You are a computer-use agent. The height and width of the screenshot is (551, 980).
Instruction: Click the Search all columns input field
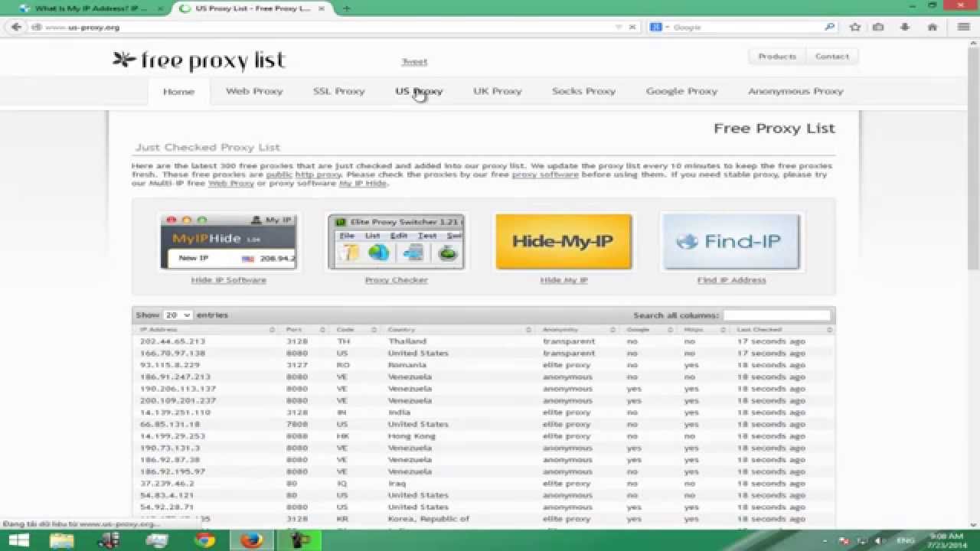click(x=776, y=315)
